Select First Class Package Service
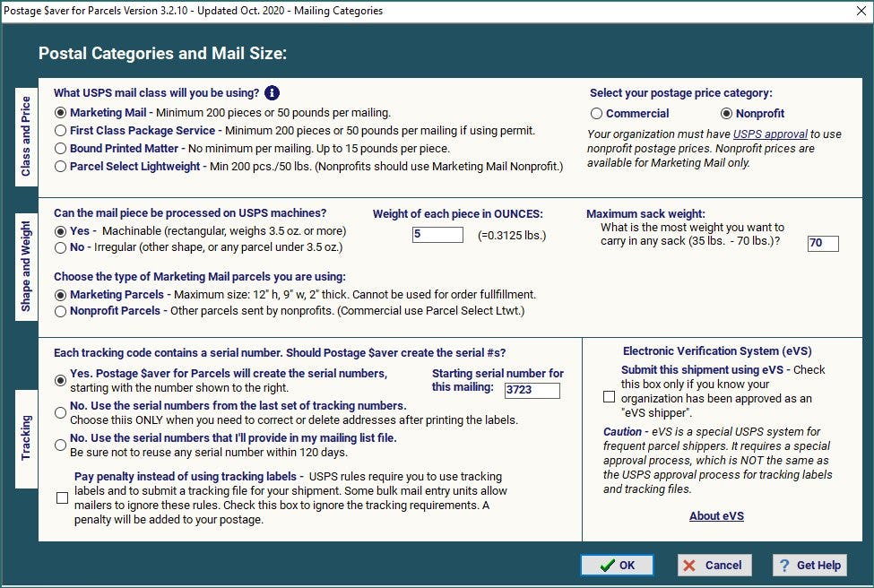Image resolution: width=874 pixels, height=588 pixels. 60,131
